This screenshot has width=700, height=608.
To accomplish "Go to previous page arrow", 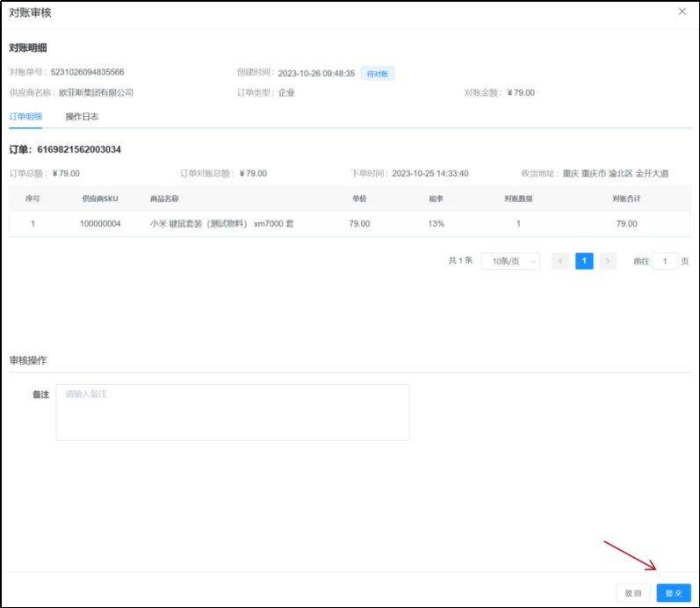I will (561, 261).
